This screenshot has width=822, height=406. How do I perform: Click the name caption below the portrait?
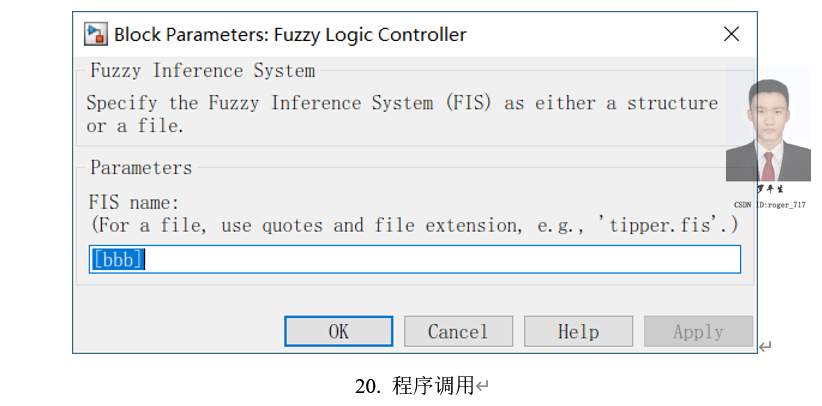point(769,190)
